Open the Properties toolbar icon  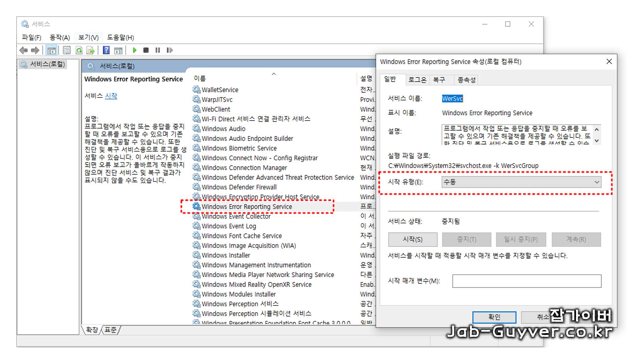pos(67,50)
